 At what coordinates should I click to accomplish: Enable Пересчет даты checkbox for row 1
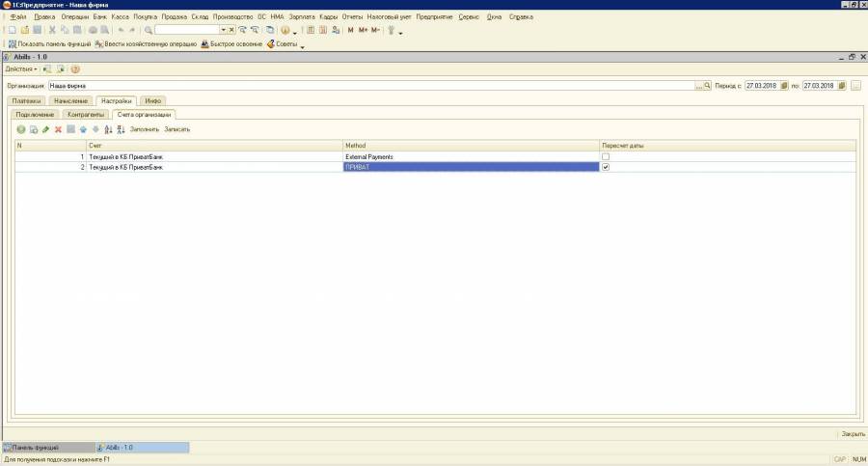pyautogui.click(x=606, y=157)
